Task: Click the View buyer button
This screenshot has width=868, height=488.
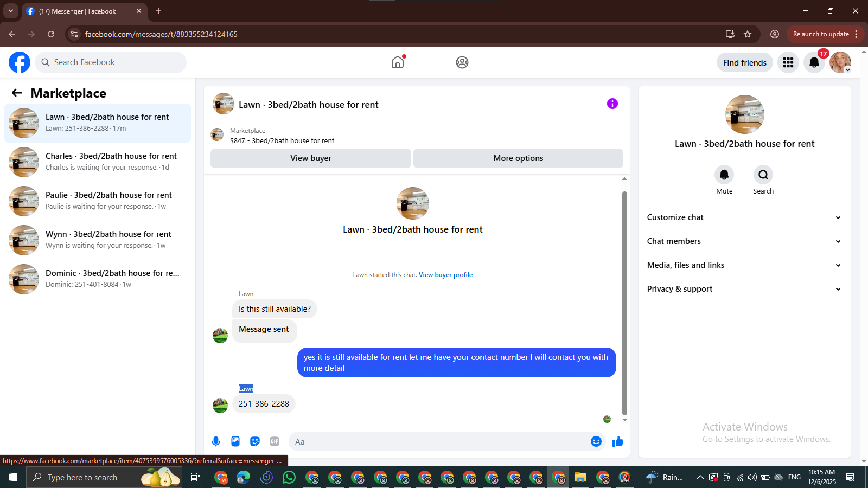Action: point(311,158)
